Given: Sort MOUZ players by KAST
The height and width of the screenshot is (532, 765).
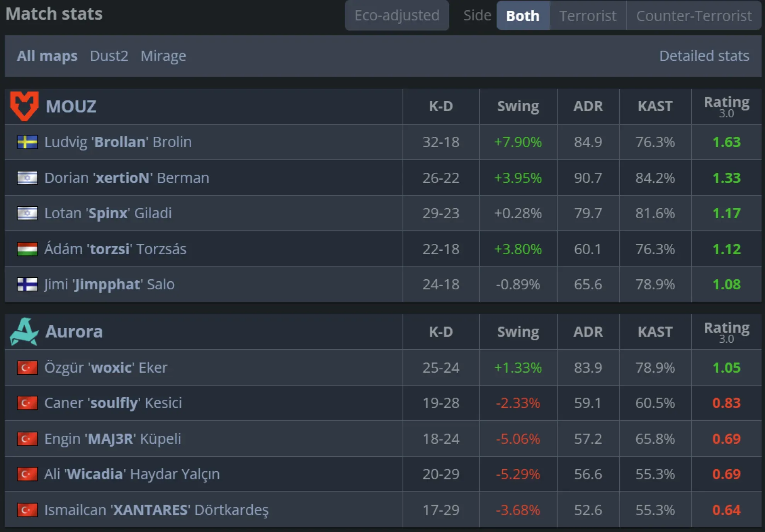Looking at the screenshot, I should (x=655, y=106).
